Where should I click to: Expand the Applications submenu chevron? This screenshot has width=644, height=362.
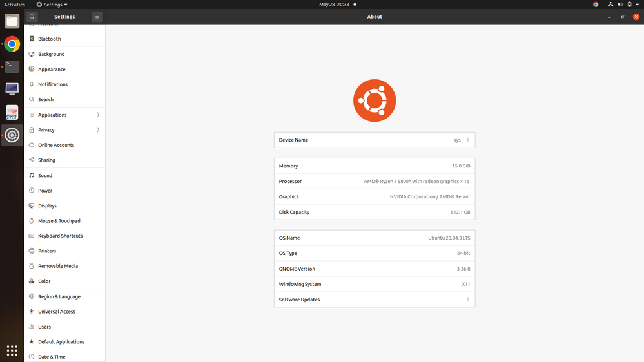click(98, 115)
